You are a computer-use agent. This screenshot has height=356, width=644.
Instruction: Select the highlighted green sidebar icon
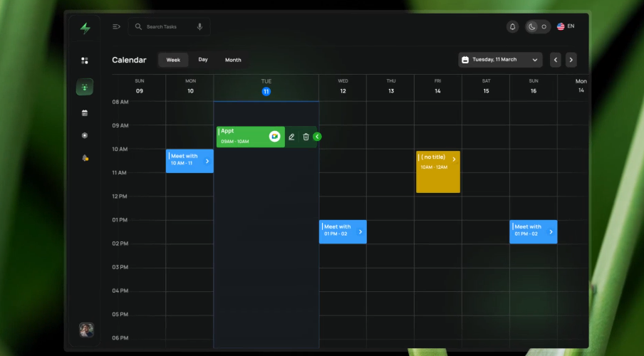coord(85,87)
